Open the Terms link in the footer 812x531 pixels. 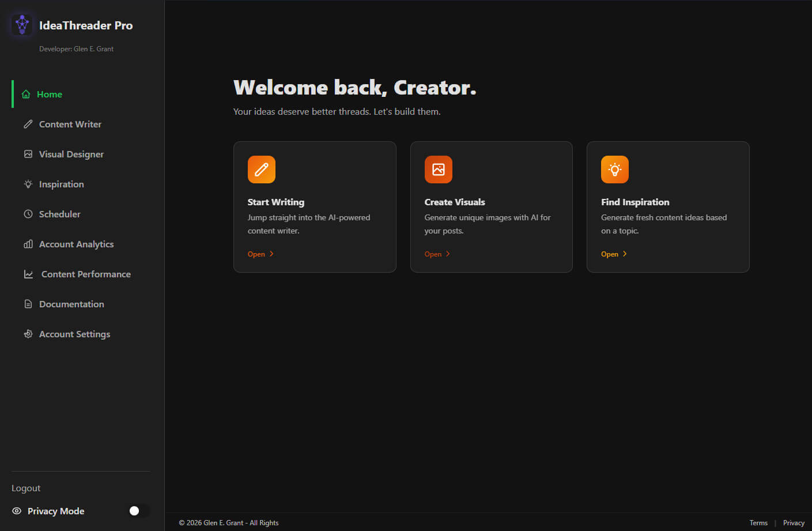click(x=759, y=522)
